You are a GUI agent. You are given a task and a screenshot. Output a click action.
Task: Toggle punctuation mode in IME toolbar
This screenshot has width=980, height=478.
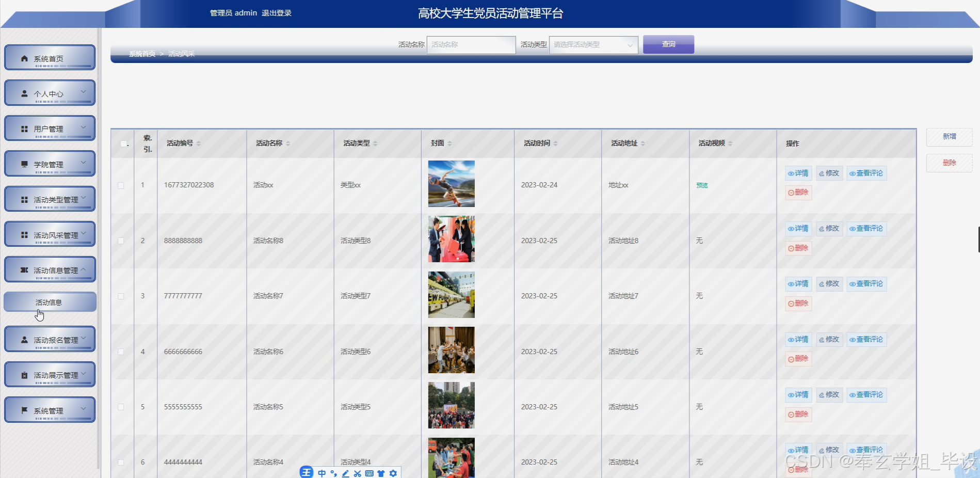tap(334, 473)
